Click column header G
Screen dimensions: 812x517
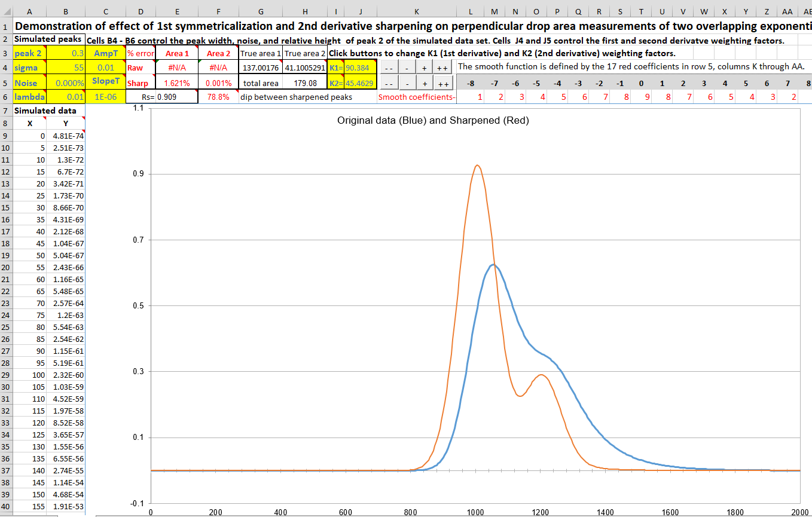(x=261, y=11)
